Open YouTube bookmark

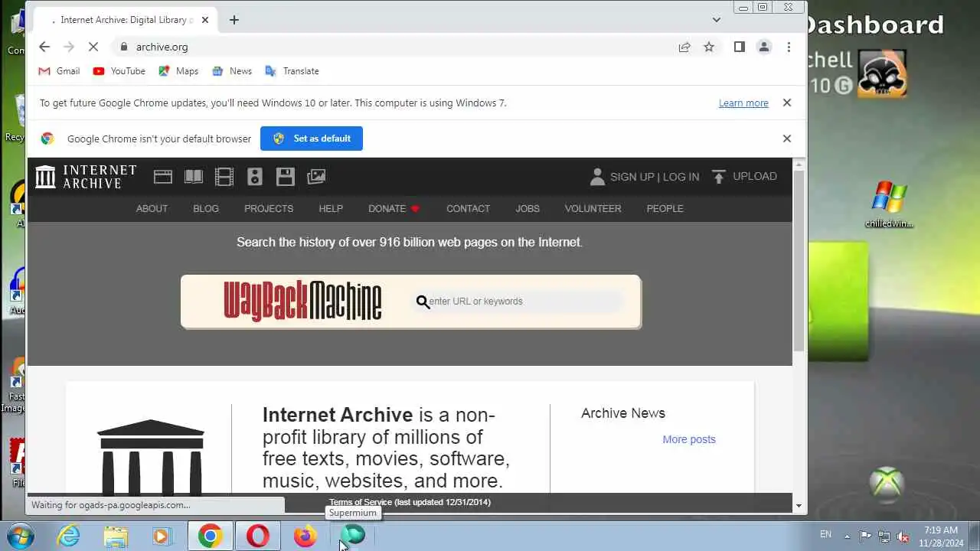[x=119, y=71]
